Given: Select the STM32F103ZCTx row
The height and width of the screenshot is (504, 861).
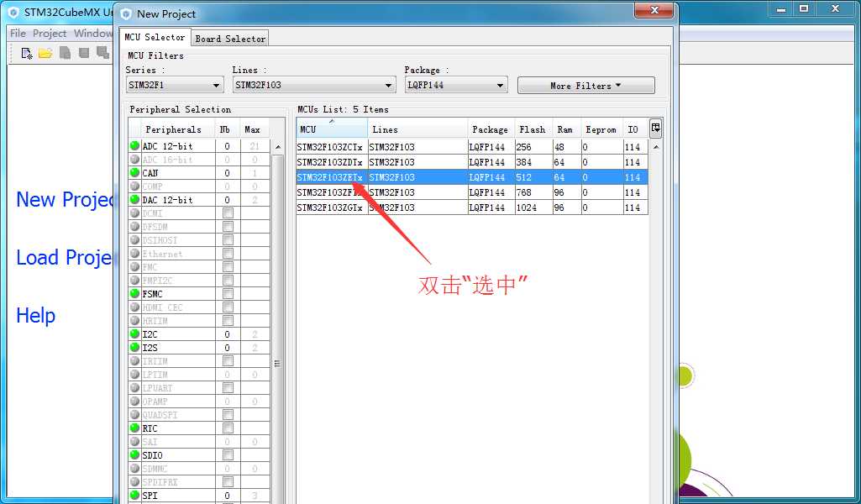Looking at the screenshot, I should coord(472,147).
